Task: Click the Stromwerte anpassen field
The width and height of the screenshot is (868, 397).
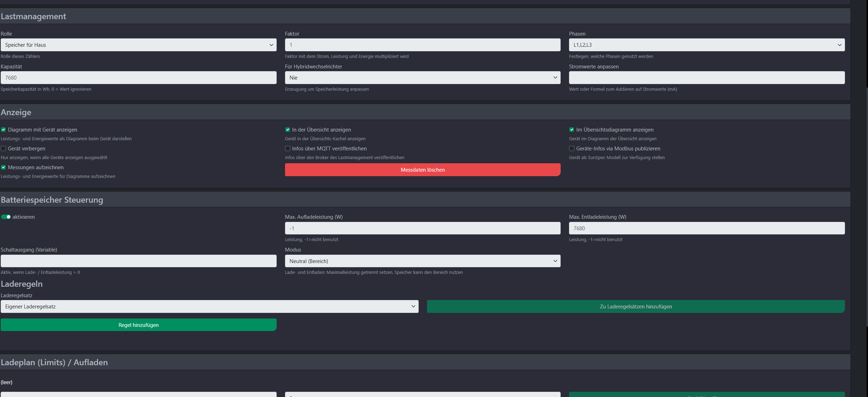Action: click(x=706, y=78)
